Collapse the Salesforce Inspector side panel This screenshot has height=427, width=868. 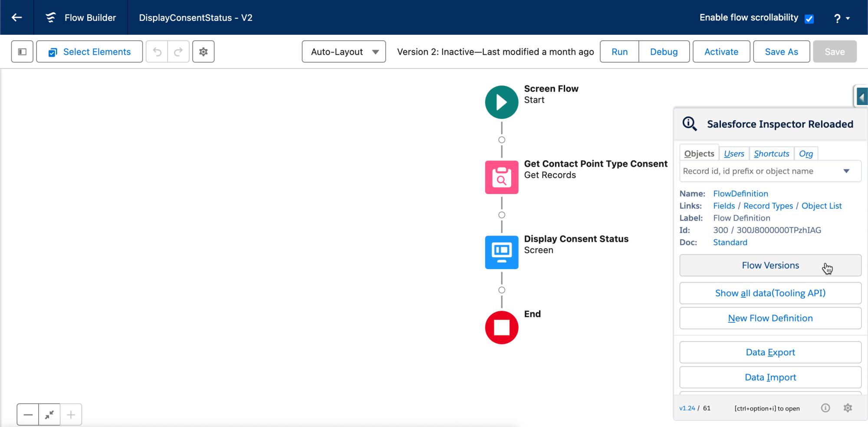pos(861,96)
